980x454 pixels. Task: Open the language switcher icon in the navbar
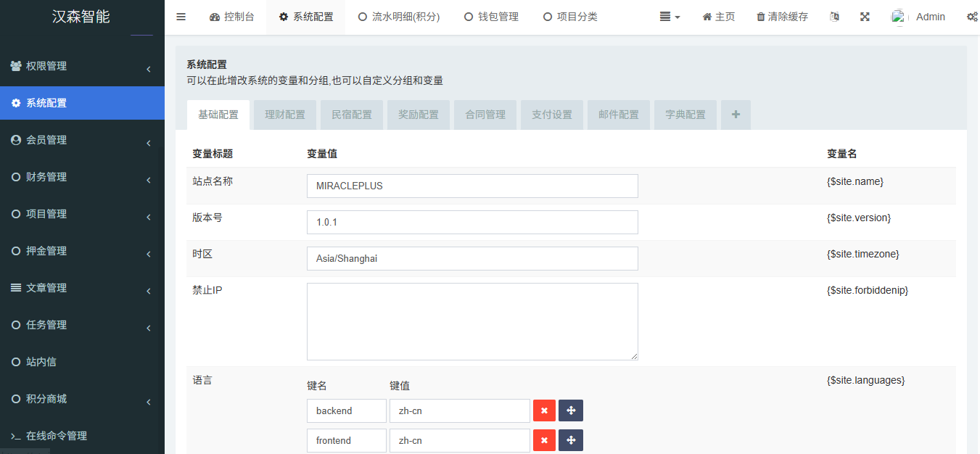coord(834,16)
